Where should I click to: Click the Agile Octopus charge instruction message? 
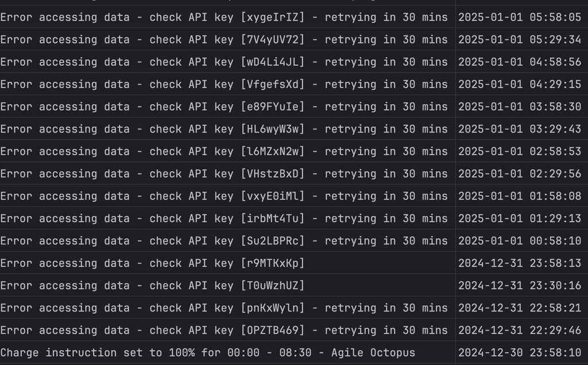(207, 352)
